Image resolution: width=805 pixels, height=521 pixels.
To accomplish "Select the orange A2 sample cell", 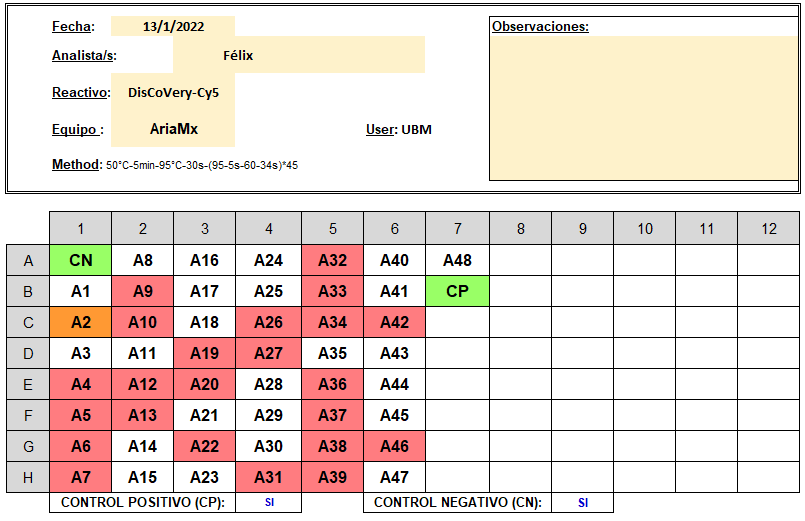I will [x=81, y=322].
